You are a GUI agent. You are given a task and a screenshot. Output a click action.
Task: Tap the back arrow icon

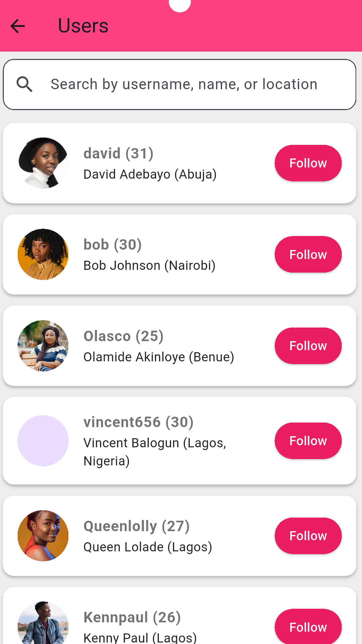tap(18, 26)
